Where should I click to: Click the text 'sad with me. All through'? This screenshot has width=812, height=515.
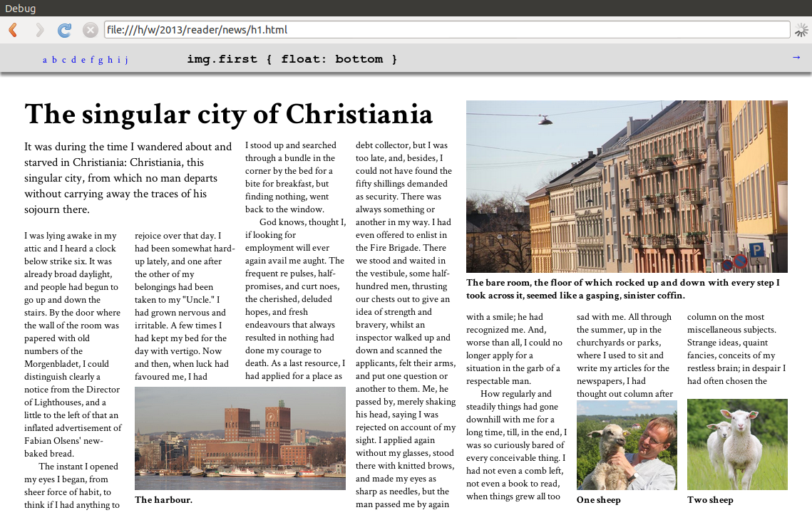coord(624,317)
